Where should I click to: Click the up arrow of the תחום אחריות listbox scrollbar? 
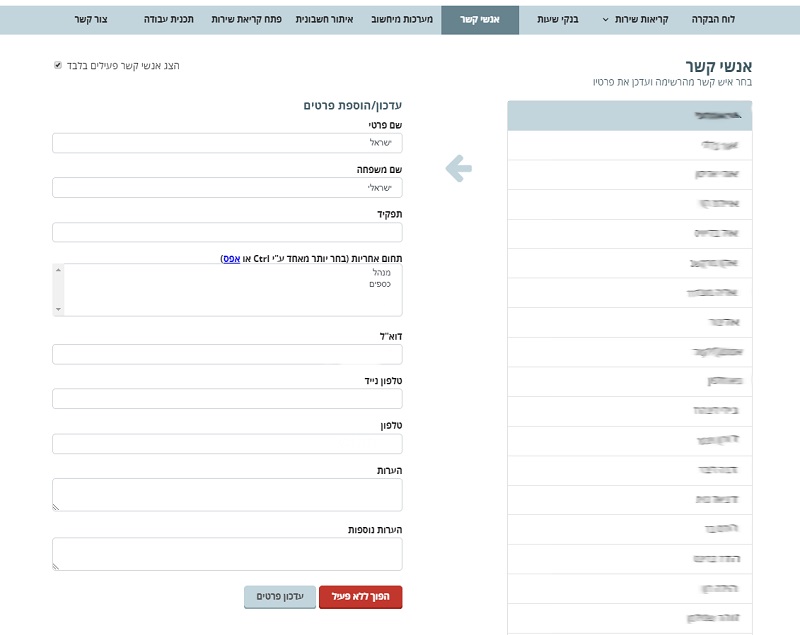pyautogui.click(x=58, y=270)
